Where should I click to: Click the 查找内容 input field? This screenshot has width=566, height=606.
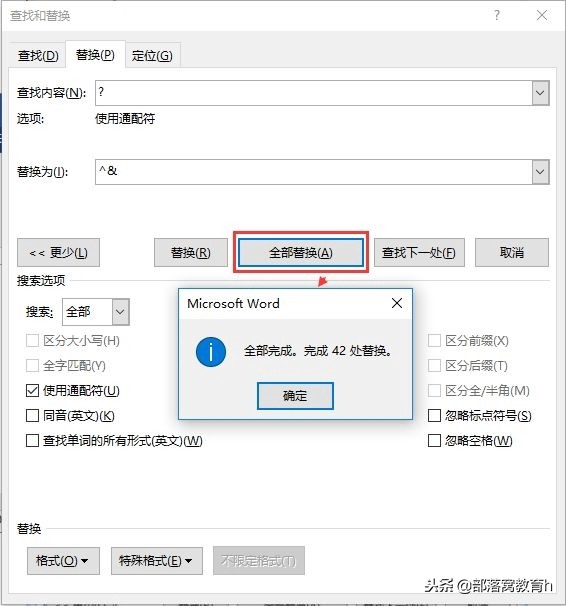pyautogui.click(x=313, y=93)
